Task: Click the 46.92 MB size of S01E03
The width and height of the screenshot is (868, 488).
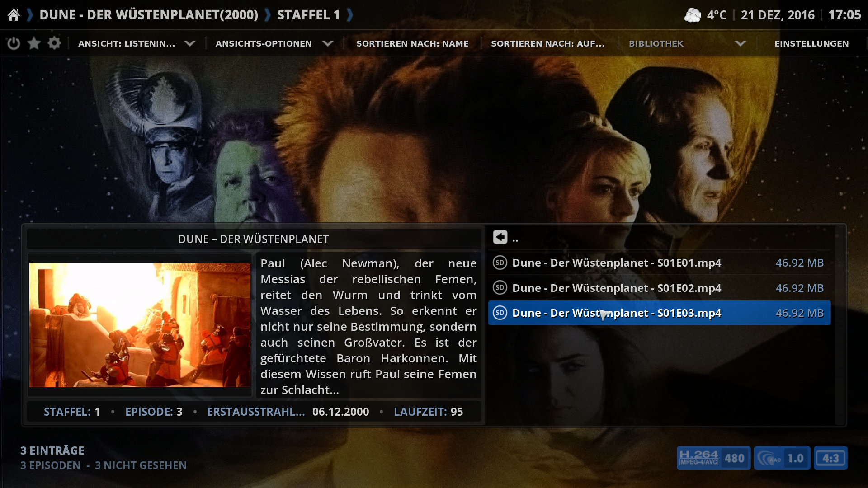Action: (x=799, y=313)
